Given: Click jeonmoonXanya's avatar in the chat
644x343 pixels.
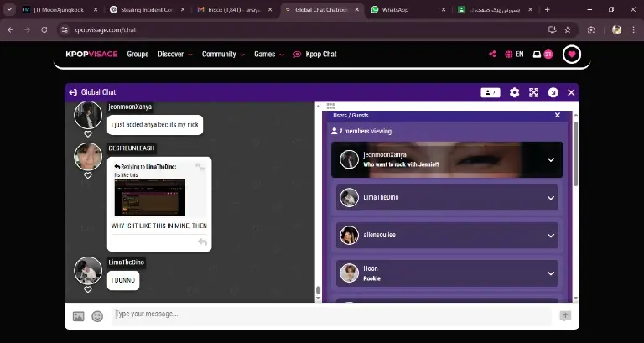Looking at the screenshot, I should tap(88, 116).
